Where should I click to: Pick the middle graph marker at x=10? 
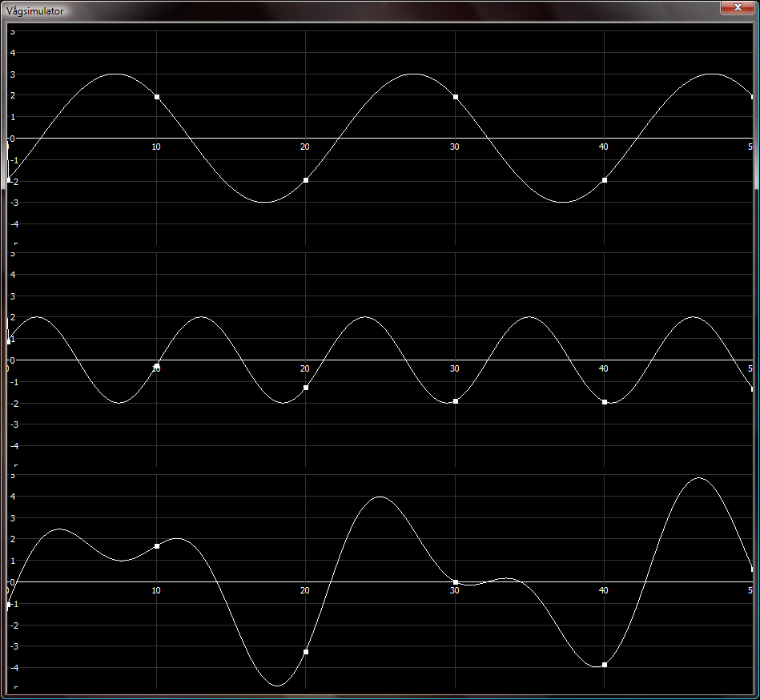(156, 366)
